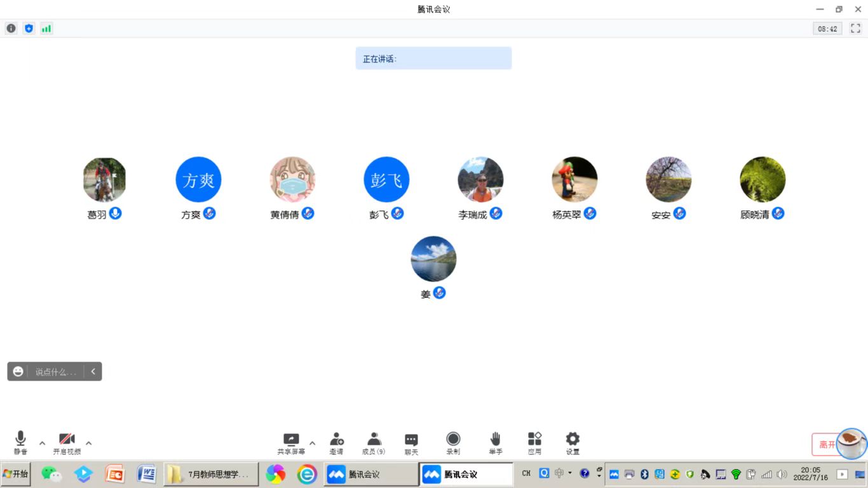Open the green-blue e browser icon
This screenshot has height=488, width=868.
coord(307,474)
